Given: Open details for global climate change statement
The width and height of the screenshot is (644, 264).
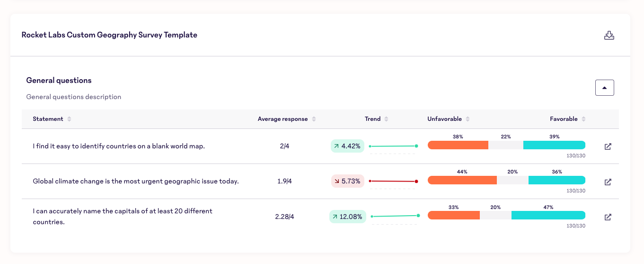Looking at the screenshot, I should 608,182.
